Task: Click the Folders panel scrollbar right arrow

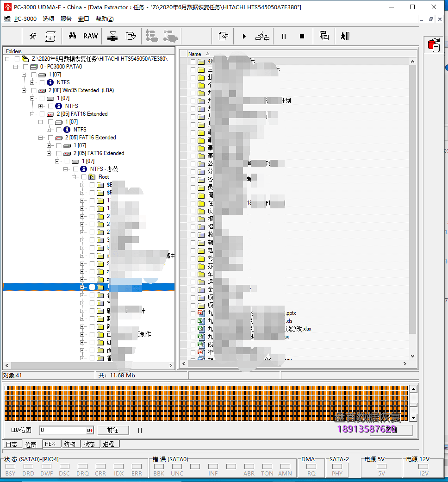Action: [x=171, y=365]
